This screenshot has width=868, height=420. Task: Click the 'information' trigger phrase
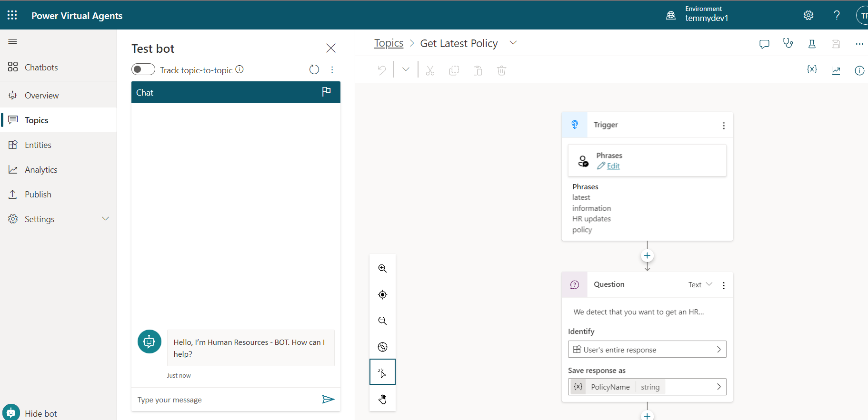(591, 208)
